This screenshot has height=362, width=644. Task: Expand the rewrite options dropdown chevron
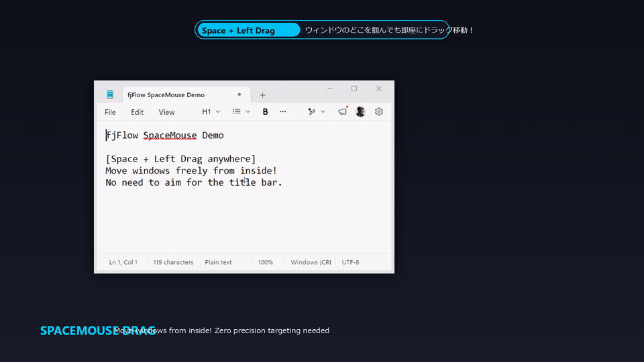tap(323, 112)
